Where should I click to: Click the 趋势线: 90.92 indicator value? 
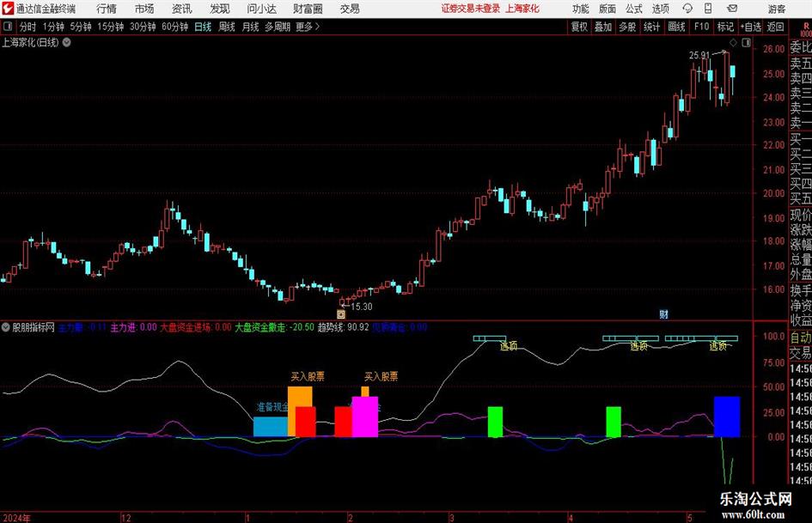[344, 327]
